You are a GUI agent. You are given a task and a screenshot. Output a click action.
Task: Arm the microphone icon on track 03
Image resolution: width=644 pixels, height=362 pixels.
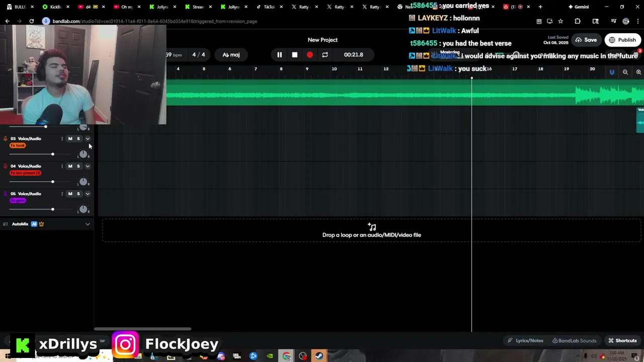(6, 139)
